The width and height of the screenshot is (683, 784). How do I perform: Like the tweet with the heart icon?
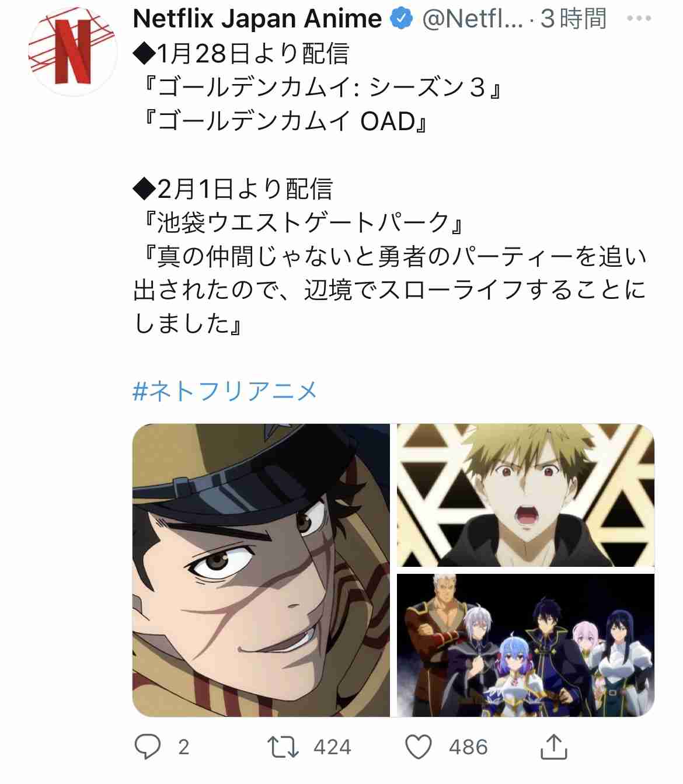click(419, 747)
